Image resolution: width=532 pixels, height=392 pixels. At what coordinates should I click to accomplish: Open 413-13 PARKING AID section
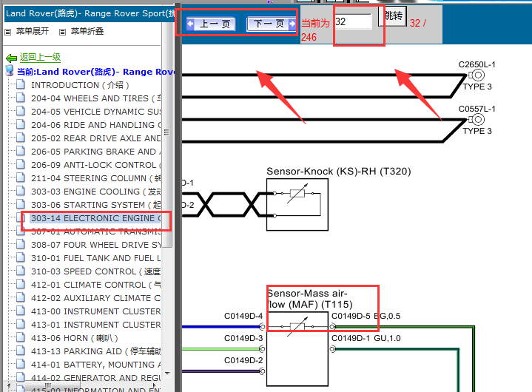96,351
